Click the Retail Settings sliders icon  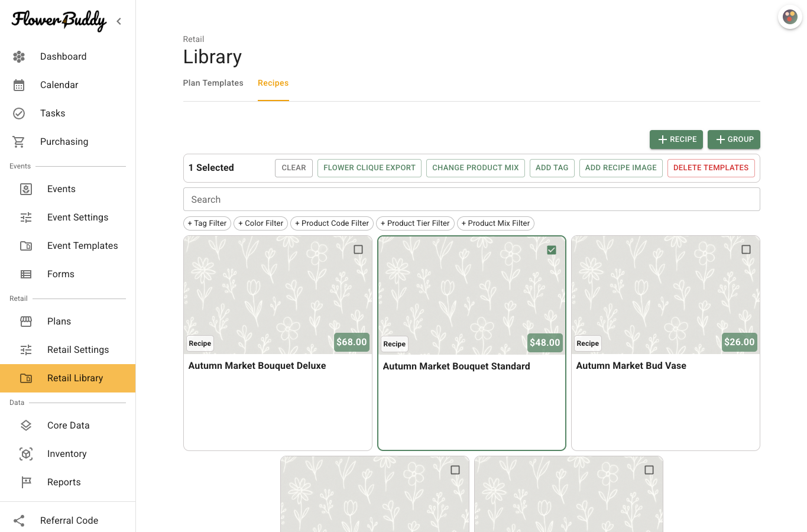pos(26,350)
